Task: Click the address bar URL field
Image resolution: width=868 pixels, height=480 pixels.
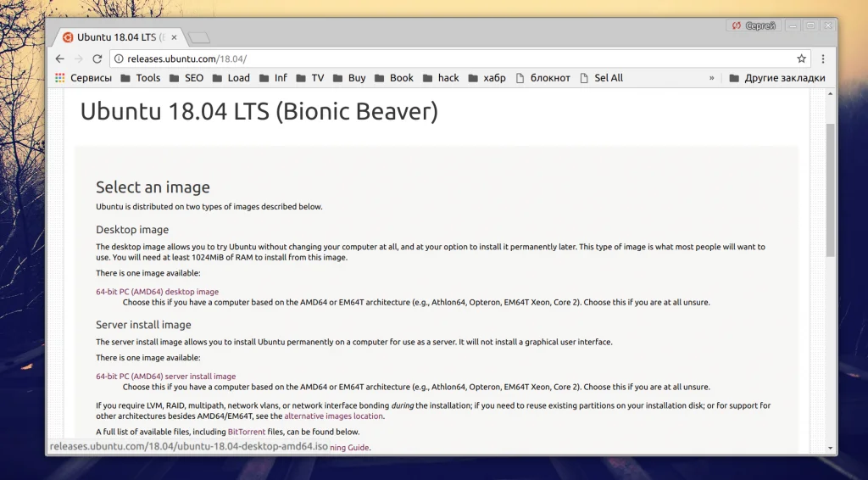Action: tap(458, 59)
